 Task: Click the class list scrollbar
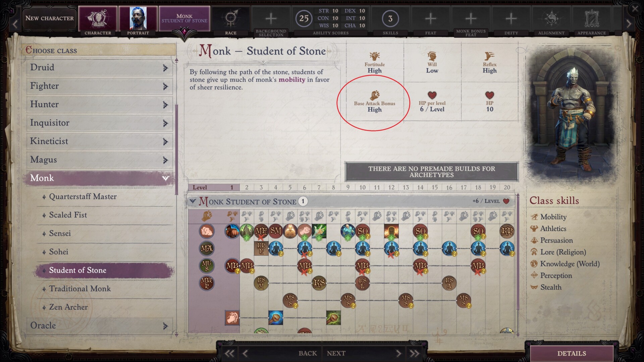coord(176,149)
